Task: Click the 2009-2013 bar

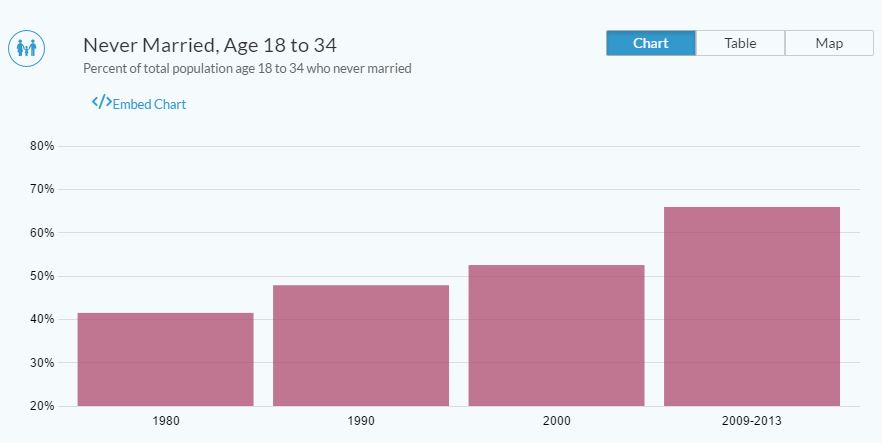Action: [x=752, y=306]
